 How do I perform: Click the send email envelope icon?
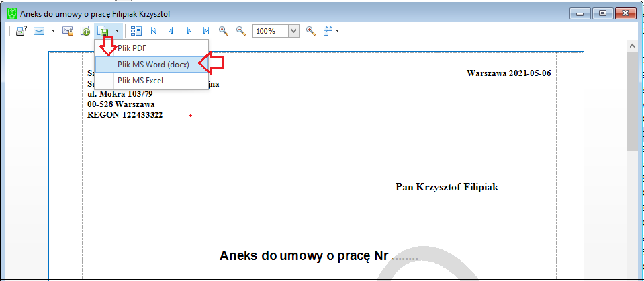click(x=39, y=31)
